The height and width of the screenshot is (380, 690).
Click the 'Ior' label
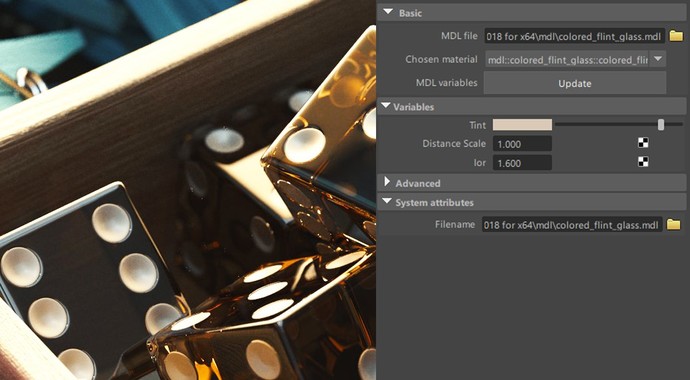point(480,163)
